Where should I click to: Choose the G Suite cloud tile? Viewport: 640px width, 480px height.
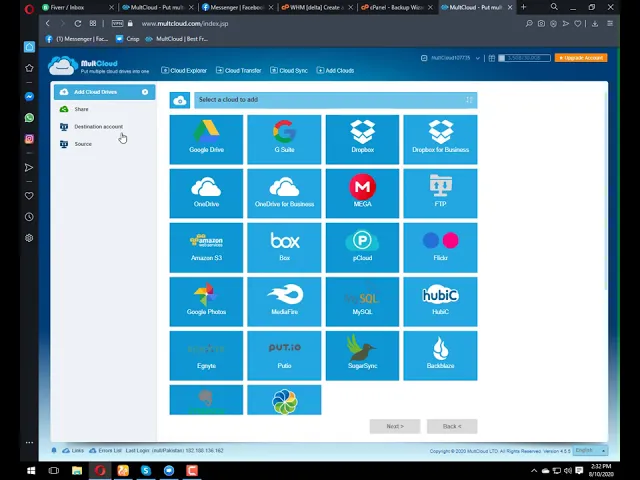(284, 140)
